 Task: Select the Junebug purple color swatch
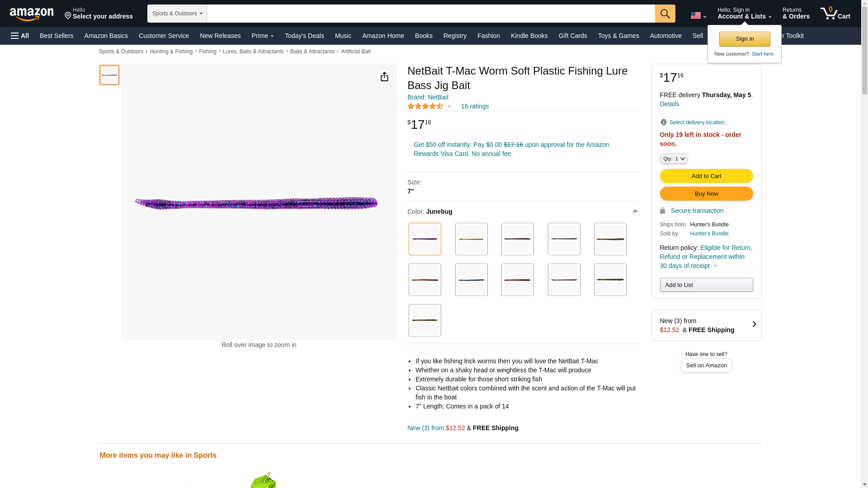click(425, 239)
